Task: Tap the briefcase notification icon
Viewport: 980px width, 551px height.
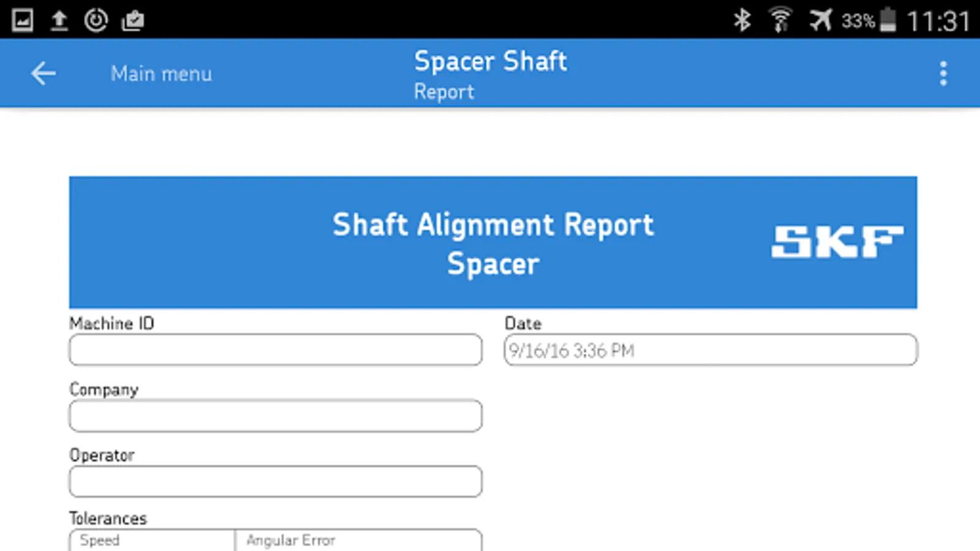Action: click(x=133, y=20)
